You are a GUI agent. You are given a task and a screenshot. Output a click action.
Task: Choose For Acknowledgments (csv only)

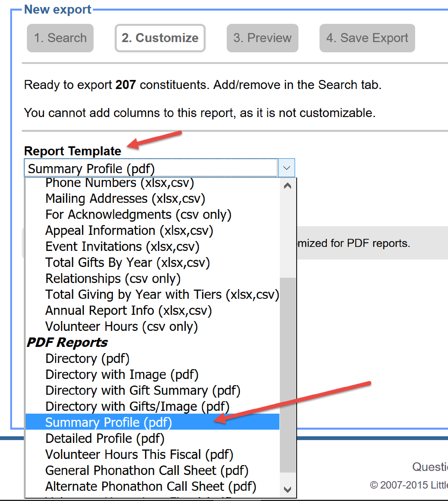click(138, 214)
